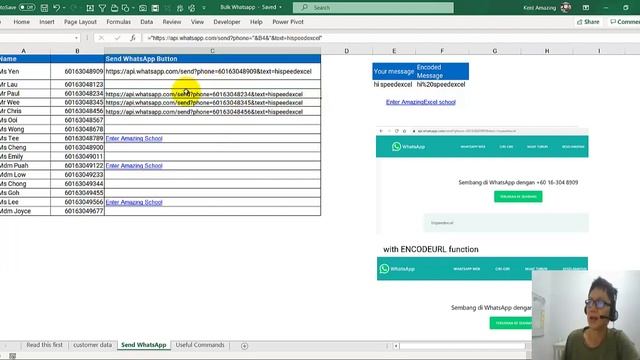
Task: Open the Customize Quick Access Toolbar arrow
Action: tap(204, 8)
